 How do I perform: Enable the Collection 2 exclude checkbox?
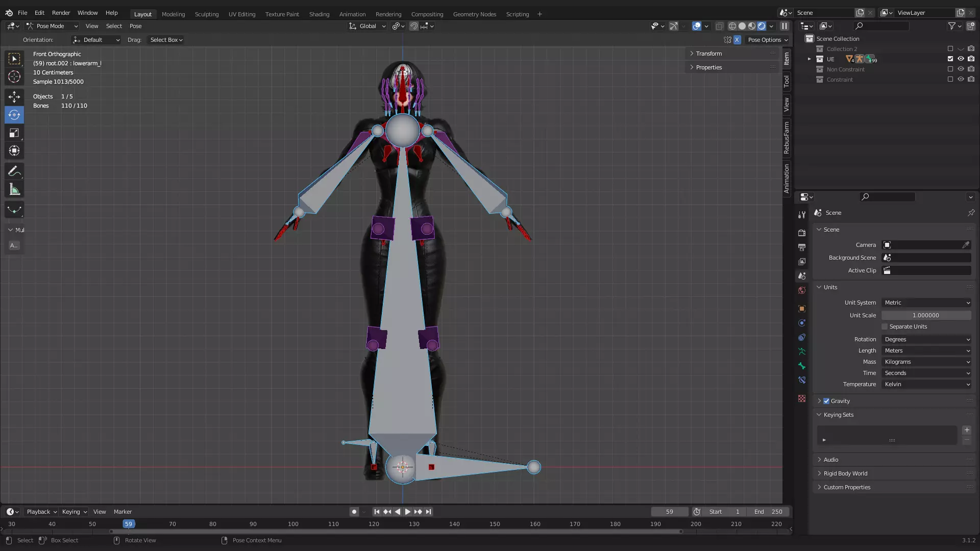[950, 49]
